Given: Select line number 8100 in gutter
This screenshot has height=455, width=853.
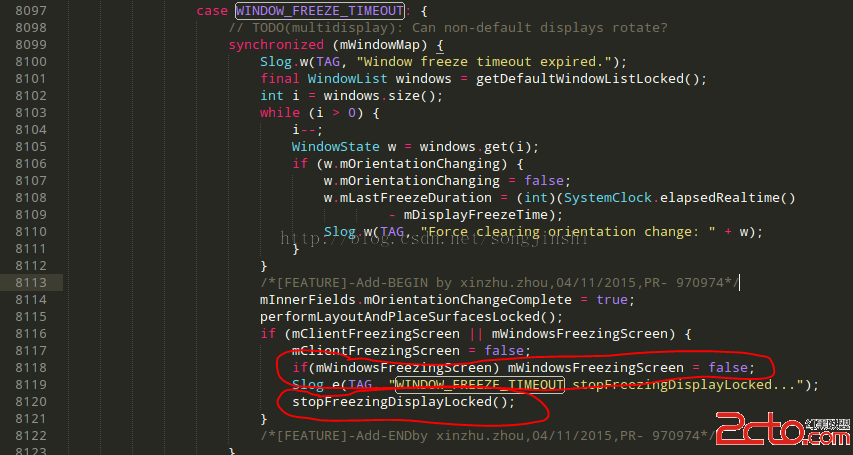Looking at the screenshot, I should pyautogui.click(x=31, y=62).
